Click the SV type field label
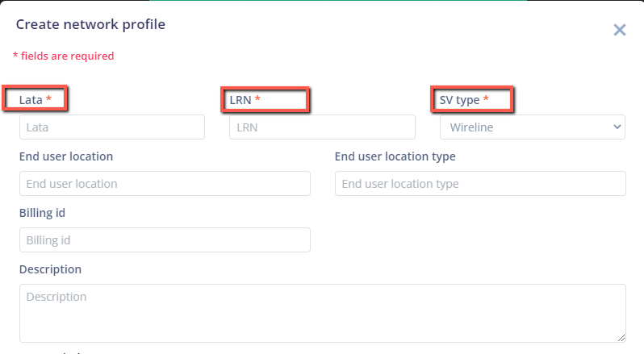Image resolution: width=644 pixels, height=354 pixels. coord(459,99)
